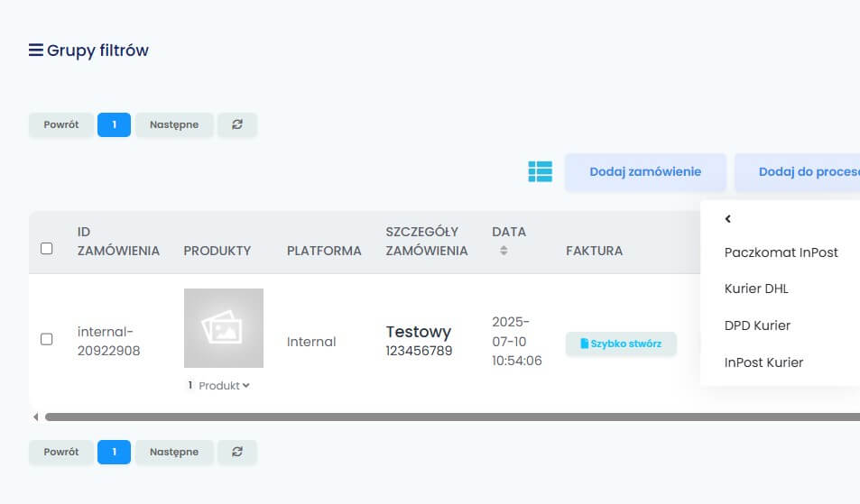Click Następne in pagination above the table
Viewport: 860px width, 504px height.
[174, 124]
